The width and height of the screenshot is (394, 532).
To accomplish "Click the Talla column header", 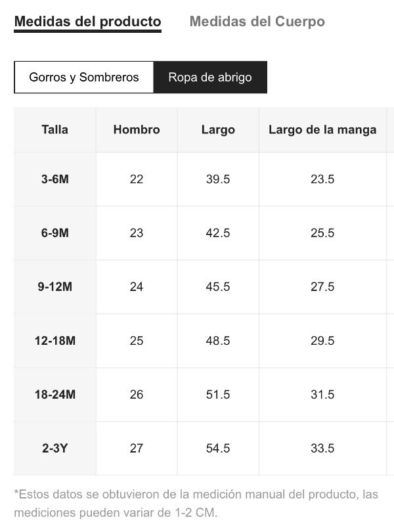I will [55, 129].
